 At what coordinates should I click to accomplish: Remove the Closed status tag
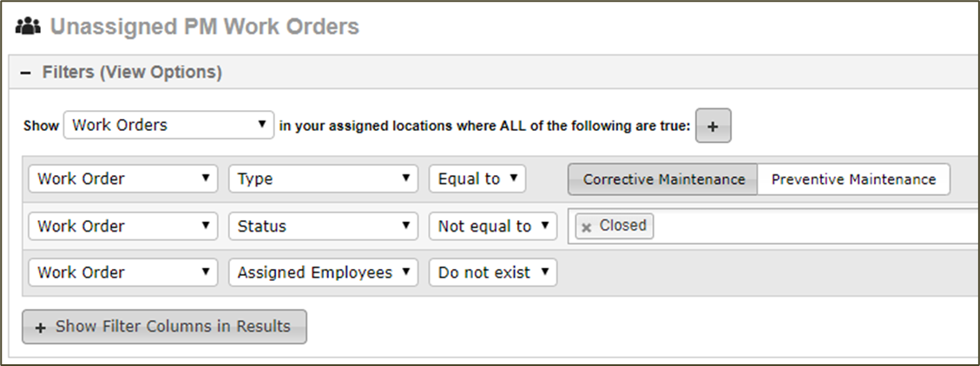[x=586, y=227]
